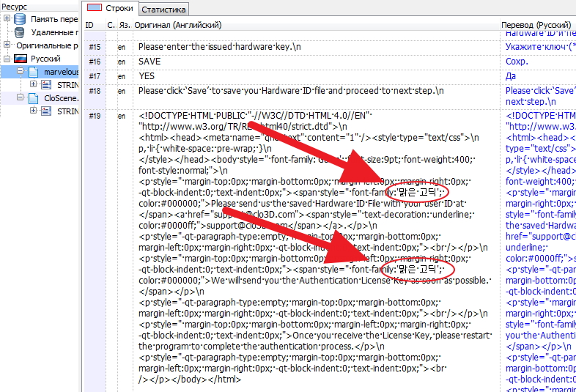Click the string table icon under marvelous
576x392 pixels.
(46, 85)
